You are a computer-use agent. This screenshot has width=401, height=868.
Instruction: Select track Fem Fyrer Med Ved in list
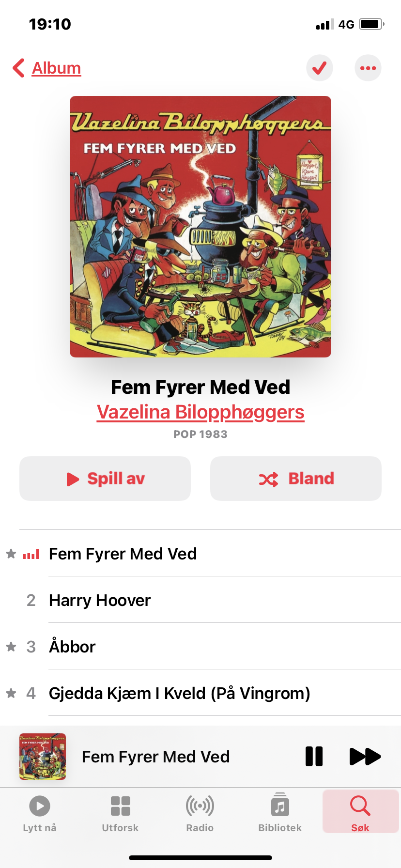[x=200, y=553]
